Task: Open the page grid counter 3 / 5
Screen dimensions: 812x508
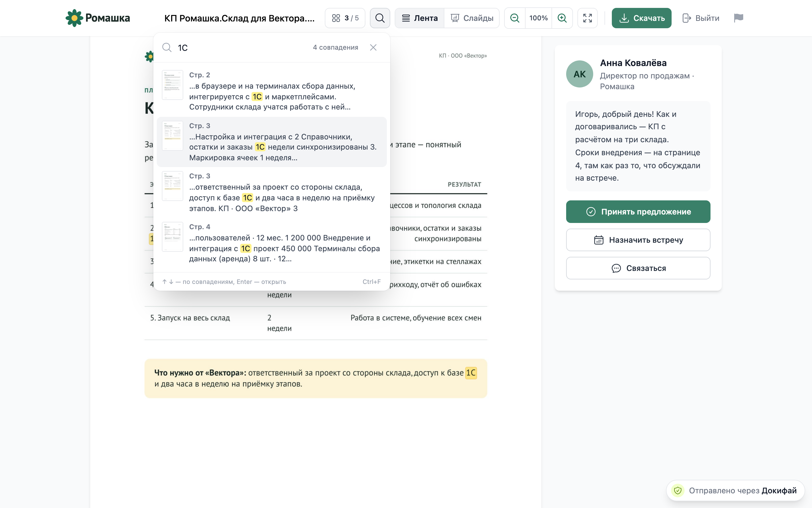Action: tap(345, 18)
